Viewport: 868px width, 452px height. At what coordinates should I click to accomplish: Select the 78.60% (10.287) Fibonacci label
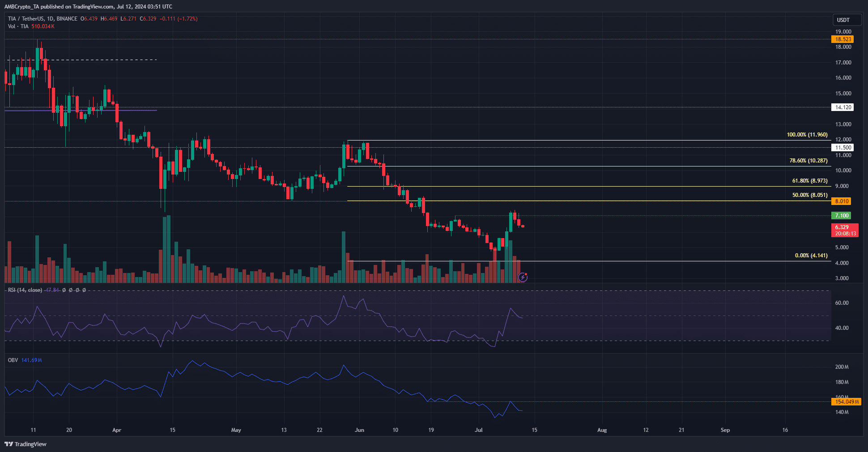click(808, 161)
